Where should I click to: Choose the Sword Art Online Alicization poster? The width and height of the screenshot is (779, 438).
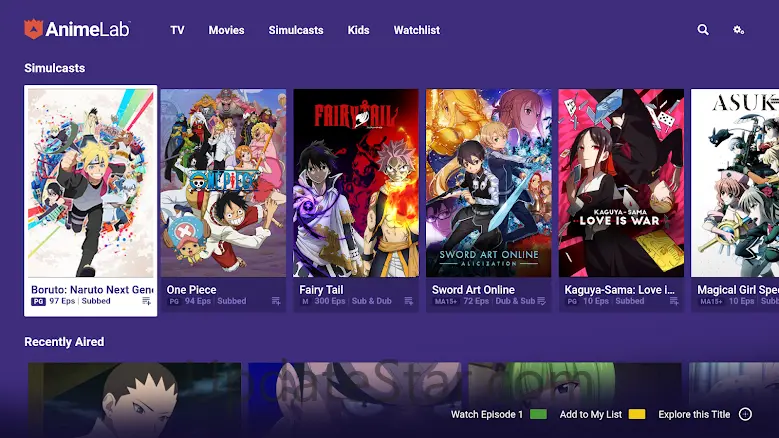(x=489, y=183)
